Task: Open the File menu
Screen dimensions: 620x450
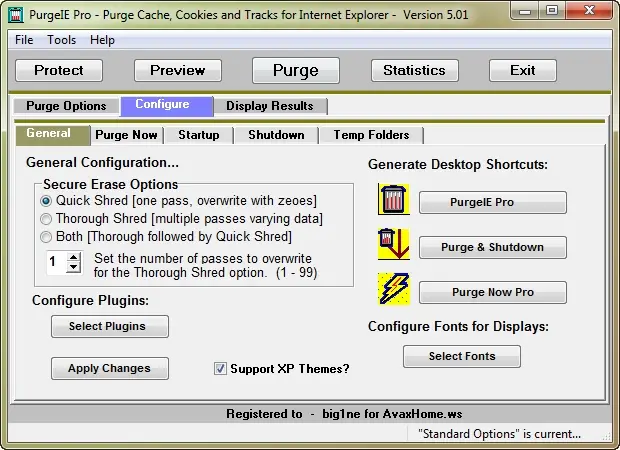Action: (x=24, y=40)
